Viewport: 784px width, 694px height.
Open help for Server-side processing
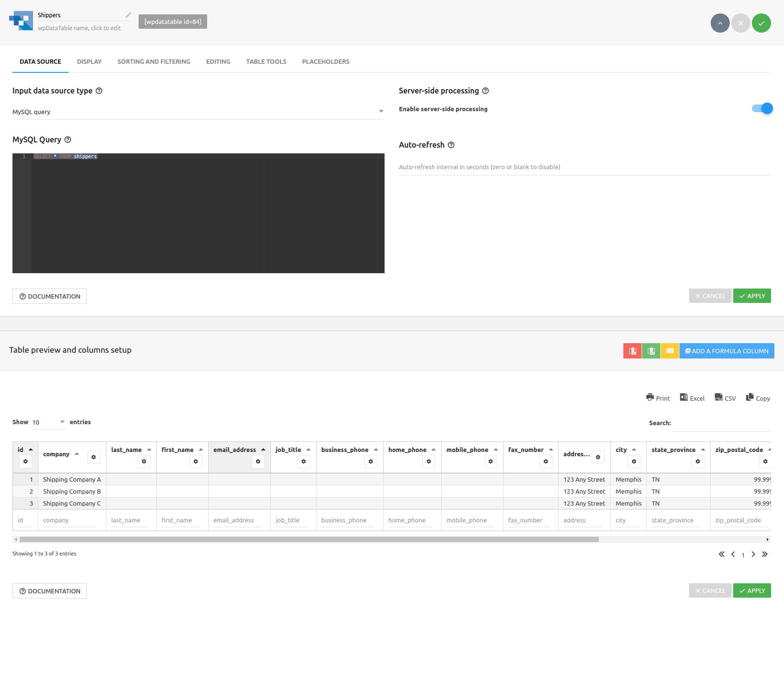point(485,91)
